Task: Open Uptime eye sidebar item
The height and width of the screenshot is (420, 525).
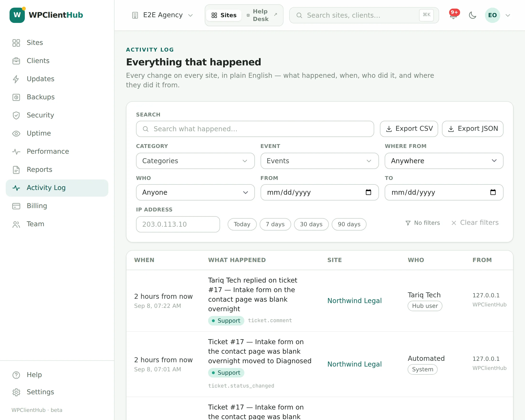Action: (57, 133)
